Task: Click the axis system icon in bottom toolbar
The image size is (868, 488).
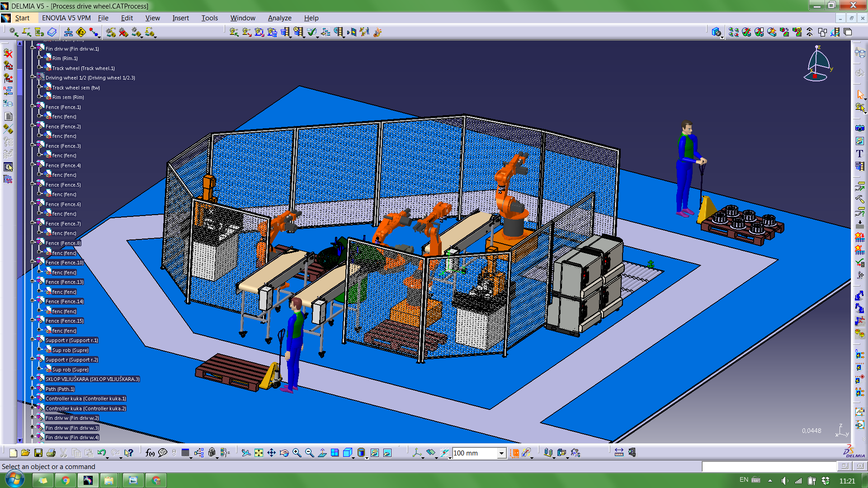Action: click(x=417, y=453)
